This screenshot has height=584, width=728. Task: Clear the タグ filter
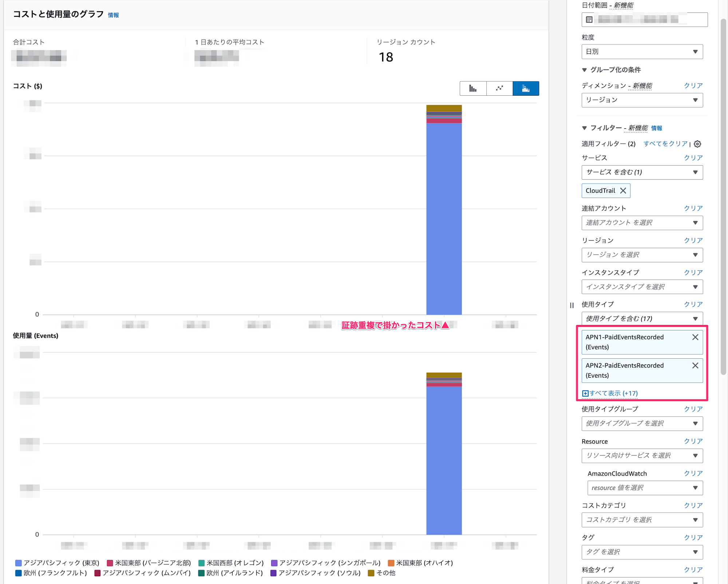(x=693, y=537)
